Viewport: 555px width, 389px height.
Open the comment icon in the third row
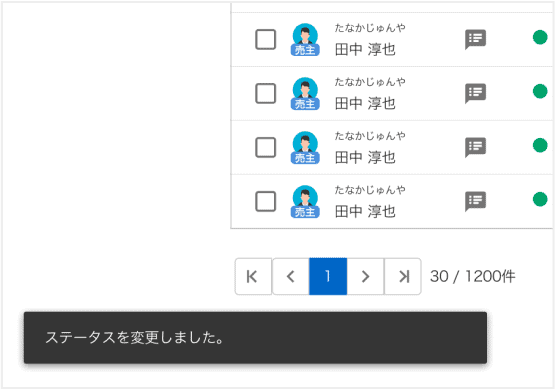click(x=475, y=147)
